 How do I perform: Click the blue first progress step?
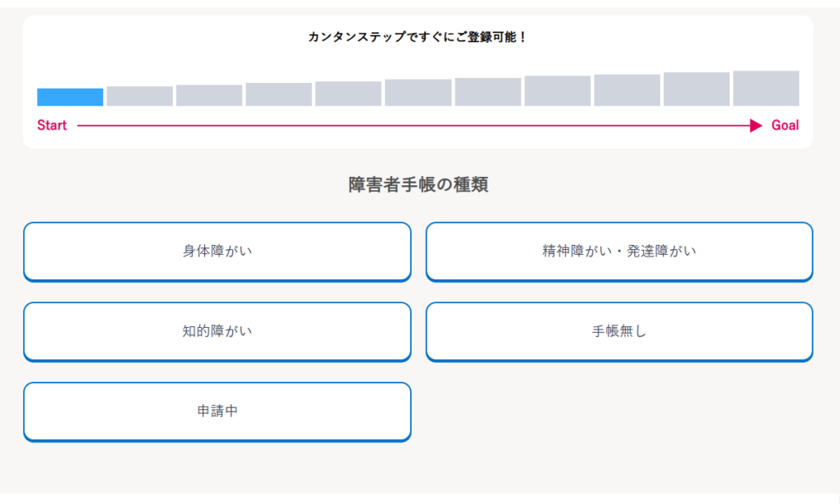click(x=70, y=98)
